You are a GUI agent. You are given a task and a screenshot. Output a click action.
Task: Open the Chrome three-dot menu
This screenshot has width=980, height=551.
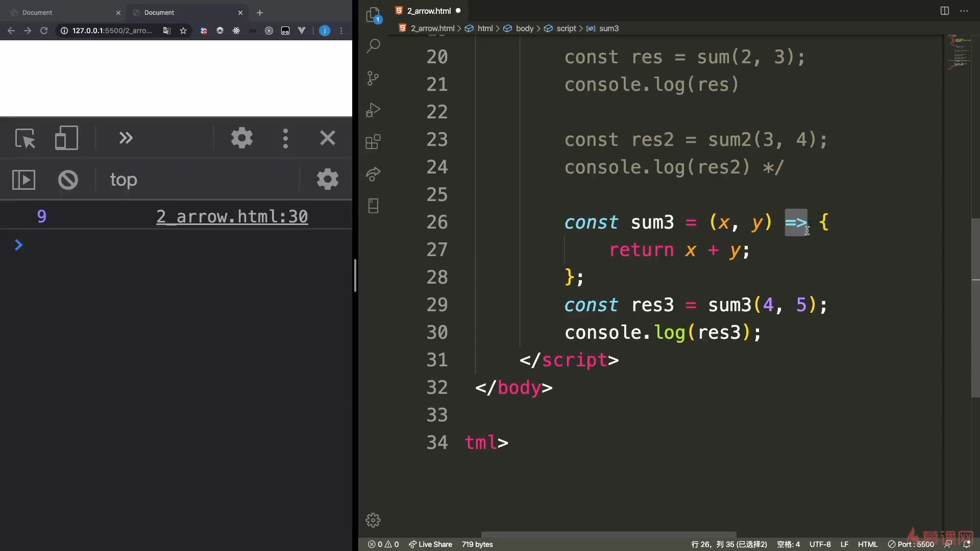coord(341,31)
